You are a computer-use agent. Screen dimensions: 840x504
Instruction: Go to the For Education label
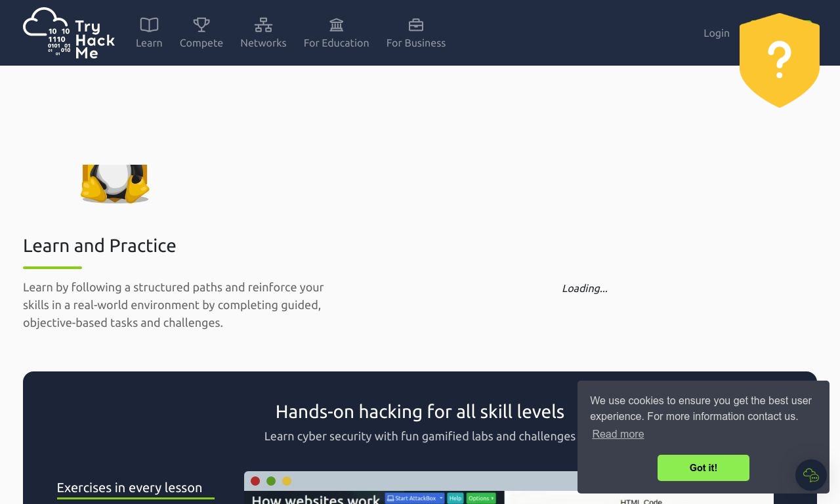(337, 43)
